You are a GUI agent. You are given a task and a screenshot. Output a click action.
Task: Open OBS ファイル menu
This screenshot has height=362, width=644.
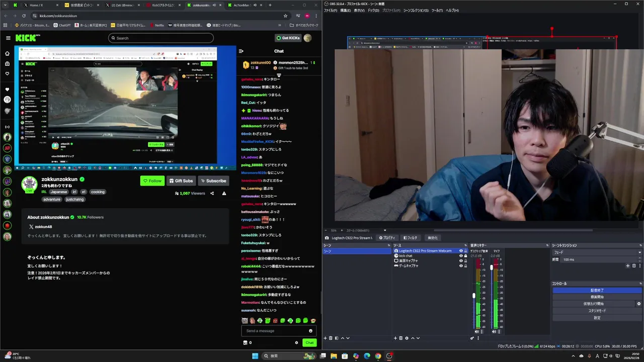coord(331,10)
